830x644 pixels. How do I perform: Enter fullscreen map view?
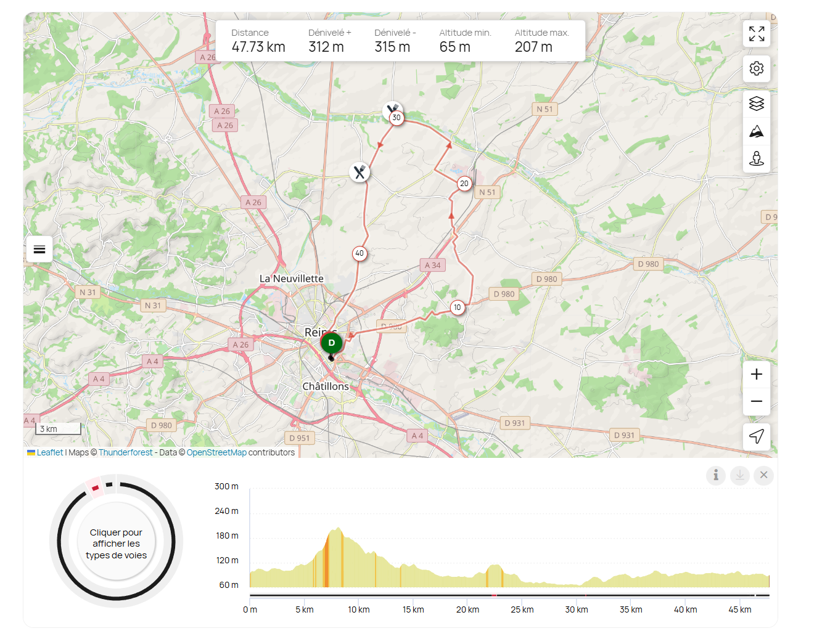[x=757, y=34]
